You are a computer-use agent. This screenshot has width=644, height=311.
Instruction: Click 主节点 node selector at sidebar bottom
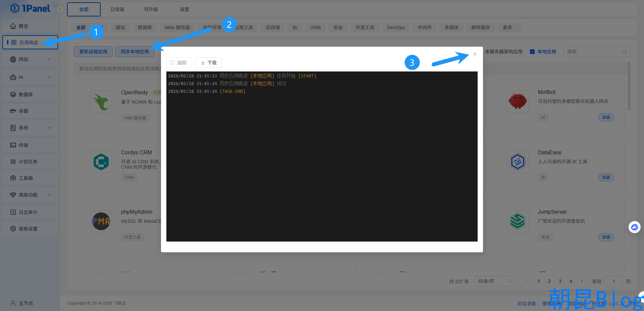tap(22, 303)
